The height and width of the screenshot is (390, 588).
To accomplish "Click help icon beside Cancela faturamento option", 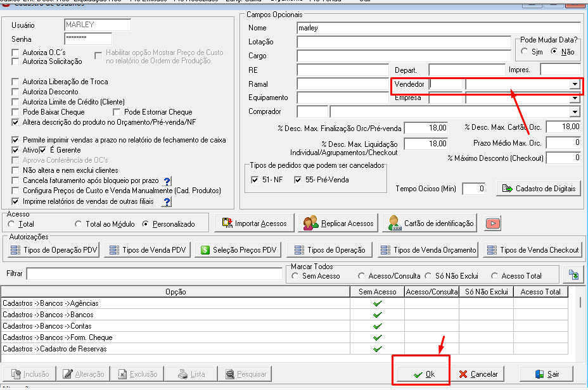I will [167, 181].
